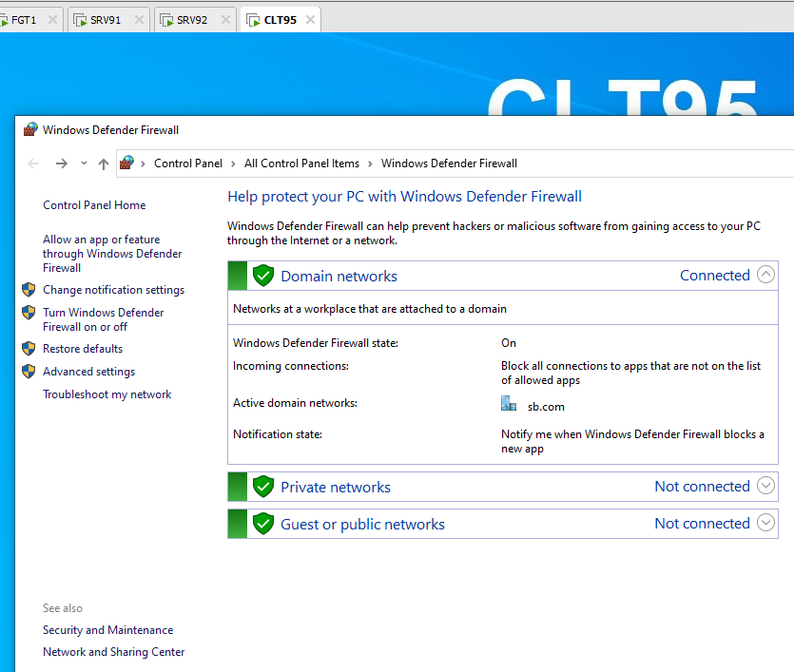Click the green shield icon for Private networks
794x672 pixels.
click(263, 487)
